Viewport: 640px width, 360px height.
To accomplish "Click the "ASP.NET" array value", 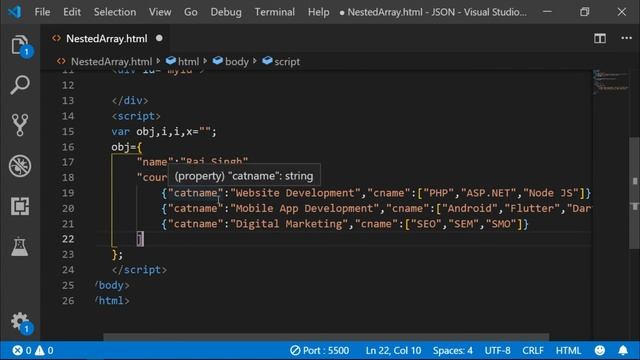I will (489, 193).
